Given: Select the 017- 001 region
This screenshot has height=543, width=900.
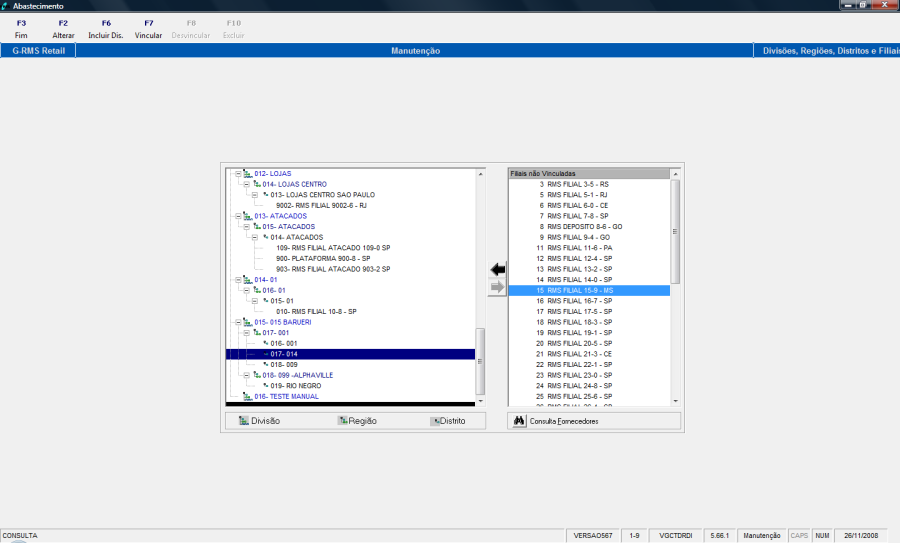Looking at the screenshot, I should tap(276, 333).
